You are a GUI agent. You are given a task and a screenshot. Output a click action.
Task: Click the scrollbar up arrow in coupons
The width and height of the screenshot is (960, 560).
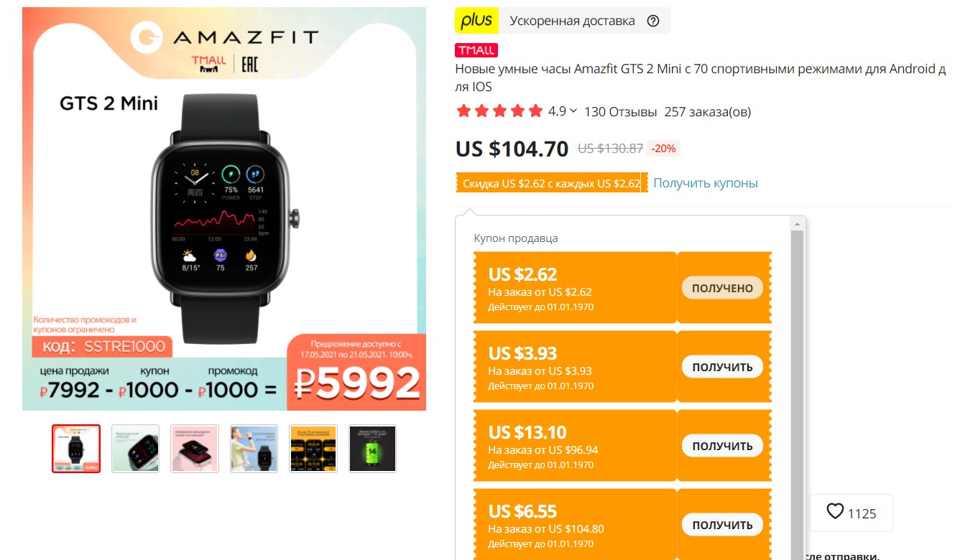pos(796,225)
